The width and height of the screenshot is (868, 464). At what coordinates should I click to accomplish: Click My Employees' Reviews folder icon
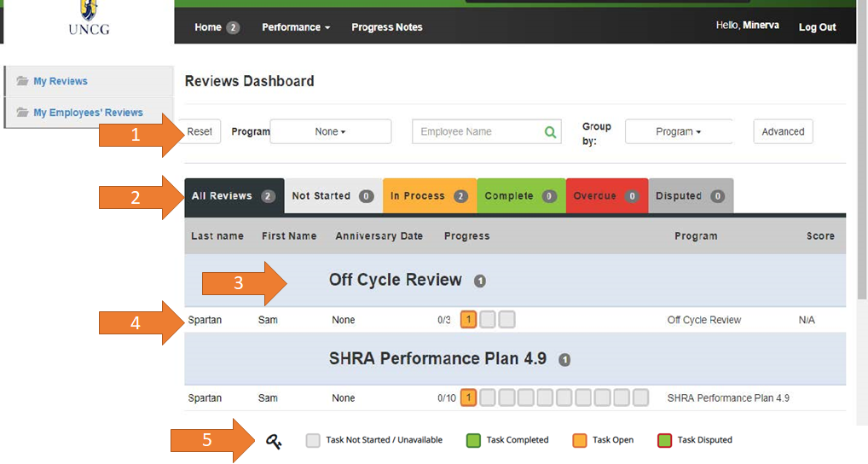[x=23, y=113]
